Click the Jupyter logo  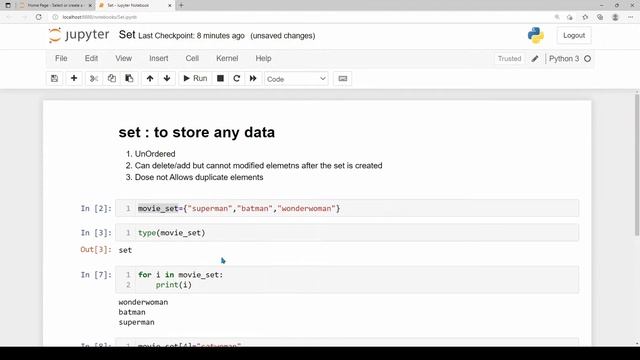click(x=79, y=35)
